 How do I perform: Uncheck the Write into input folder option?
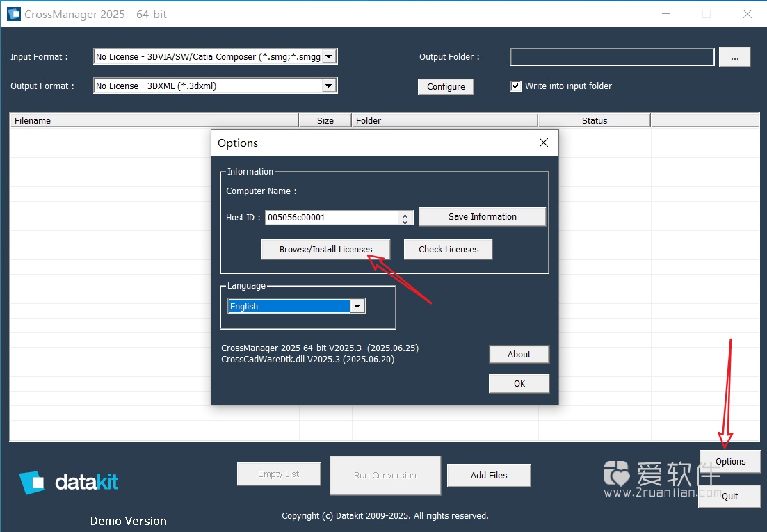coord(516,86)
